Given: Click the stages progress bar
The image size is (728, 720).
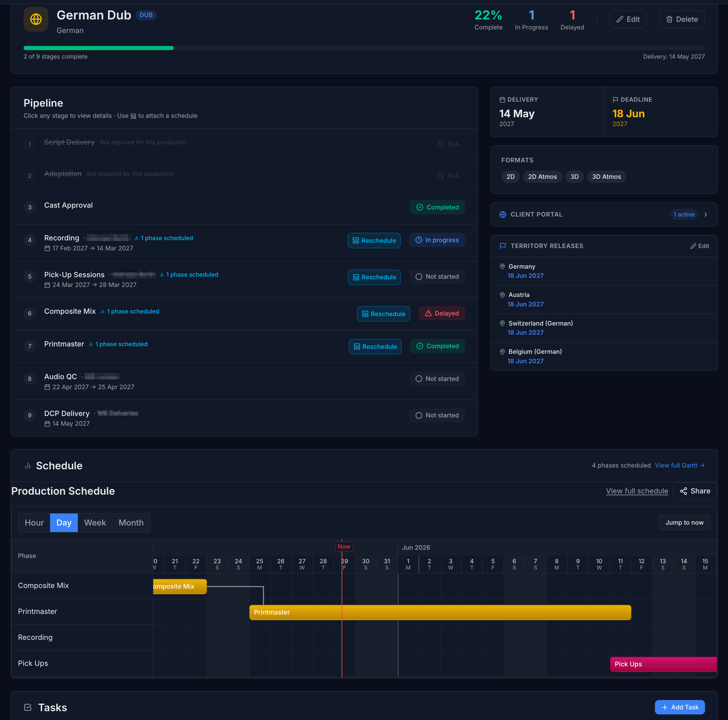Looking at the screenshot, I should click(x=364, y=48).
